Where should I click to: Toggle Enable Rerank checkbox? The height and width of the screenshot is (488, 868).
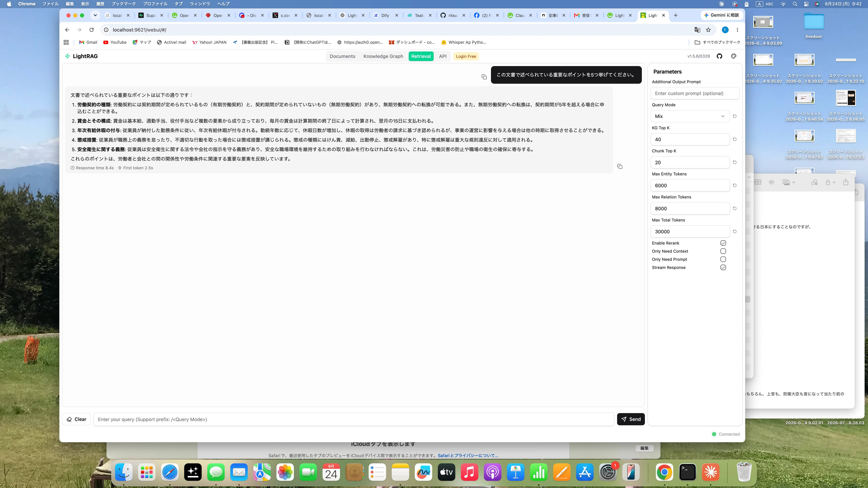[723, 243]
